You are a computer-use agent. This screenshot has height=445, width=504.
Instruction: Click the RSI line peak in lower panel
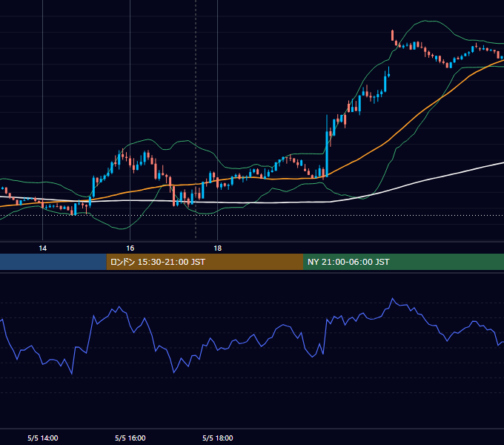(x=393, y=299)
